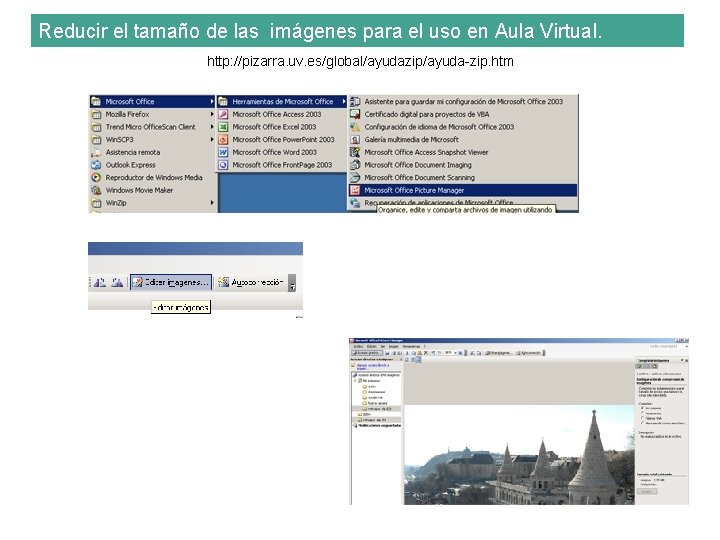Launch Microsoft Office Excel 2003
720x540 pixels.
(281, 127)
